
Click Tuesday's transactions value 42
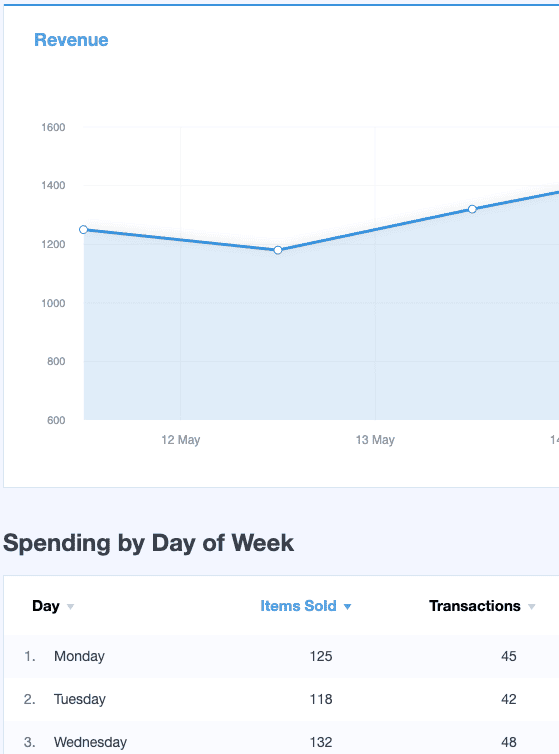(x=508, y=699)
